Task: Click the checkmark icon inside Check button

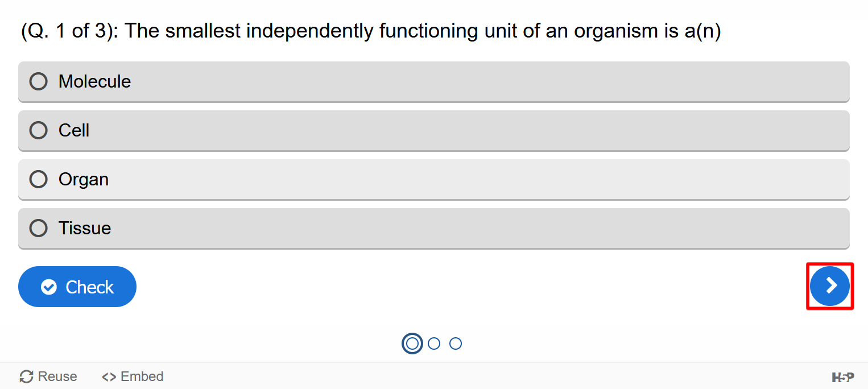Action: (x=49, y=287)
